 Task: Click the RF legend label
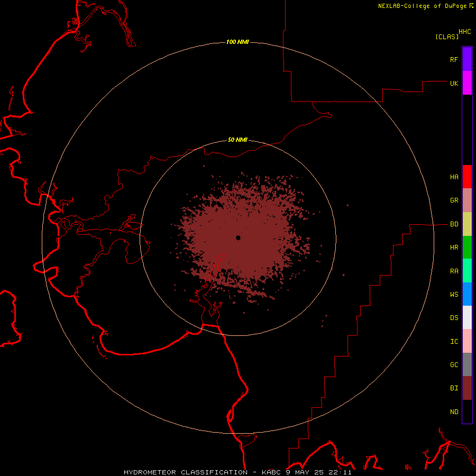[454, 59]
